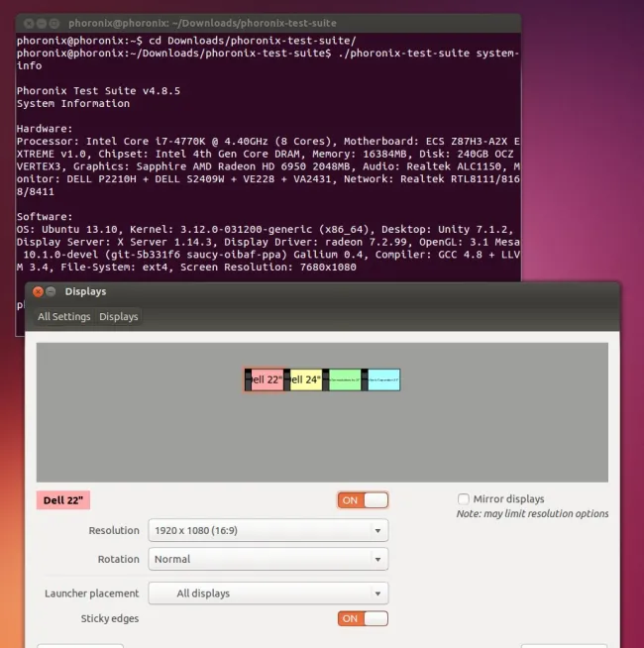Open the Rotation dropdown showing Normal
The height and width of the screenshot is (648, 644).
[268, 559]
